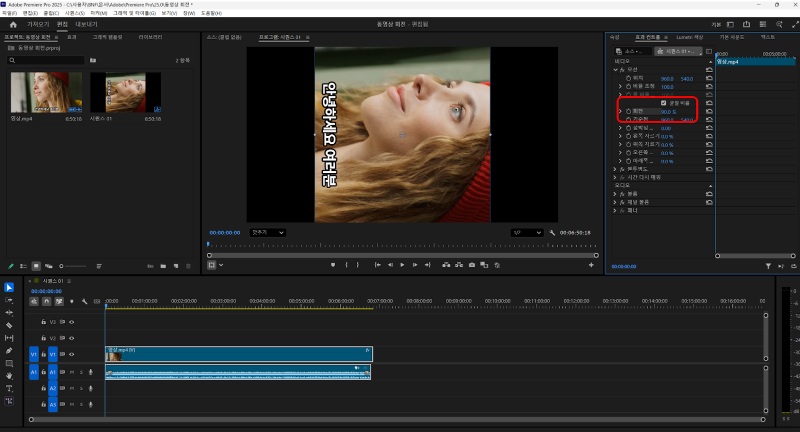Screen dimensions: 800x432
Task: Activate the Selection arrow tool
Action: (x=9, y=288)
